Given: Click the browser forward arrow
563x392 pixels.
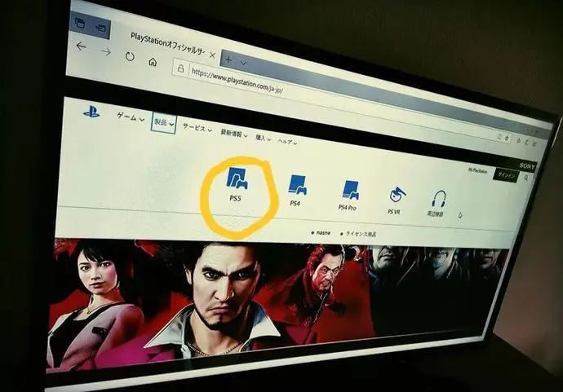Looking at the screenshot, I should pyautogui.click(x=106, y=52).
